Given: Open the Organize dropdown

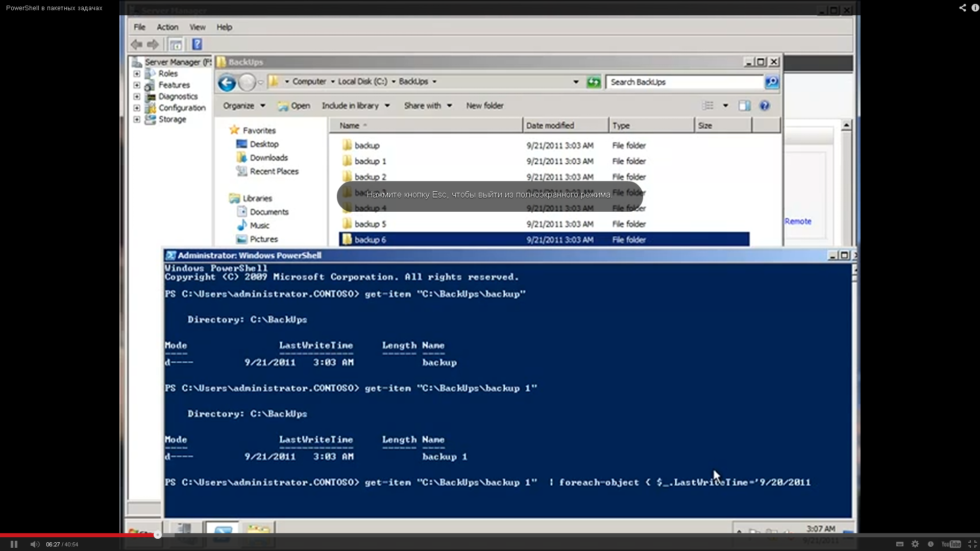Looking at the screenshot, I should 244,106.
